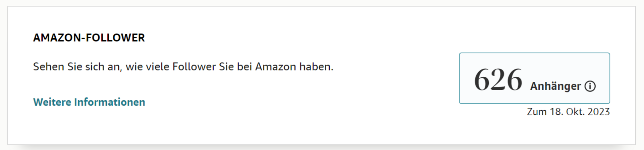Click the info icon beside Anhänger
Screen dimensions: 644x150
click(x=590, y=86)
